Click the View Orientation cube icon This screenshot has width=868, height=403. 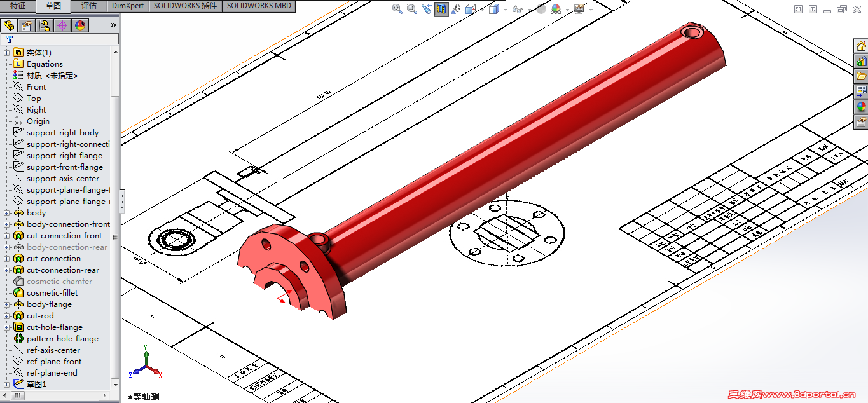point(471,9)
